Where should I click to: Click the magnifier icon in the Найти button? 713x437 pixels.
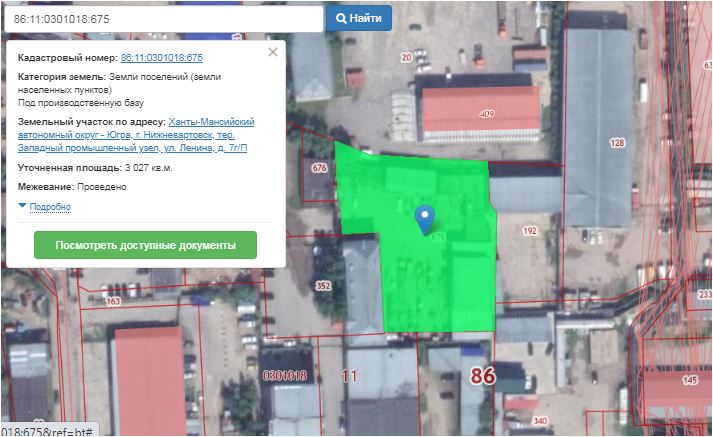tap(342, 19)
